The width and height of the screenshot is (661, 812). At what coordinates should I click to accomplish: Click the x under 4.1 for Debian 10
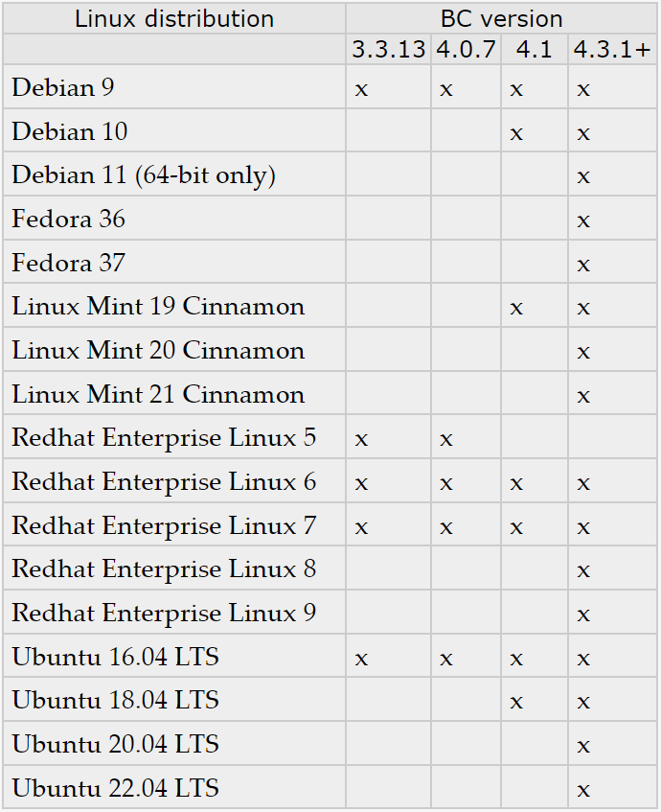coord(516,133)
